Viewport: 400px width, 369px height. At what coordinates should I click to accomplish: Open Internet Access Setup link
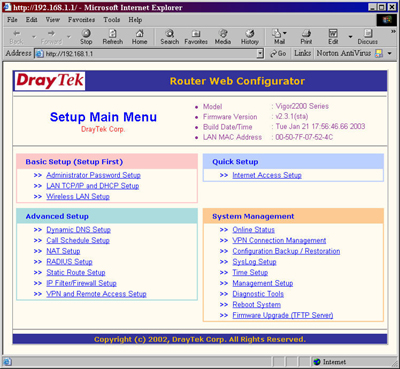tap(267, 175)
